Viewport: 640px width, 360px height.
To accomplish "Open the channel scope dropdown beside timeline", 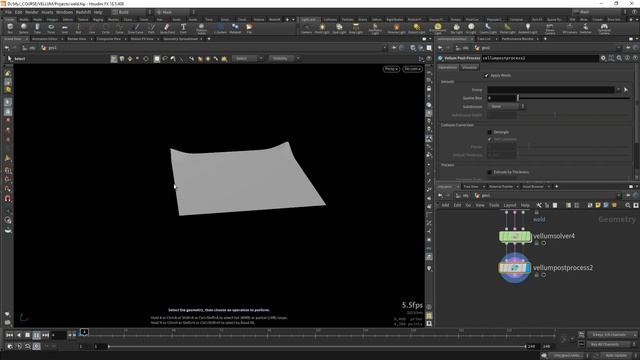I will point(612,335).
